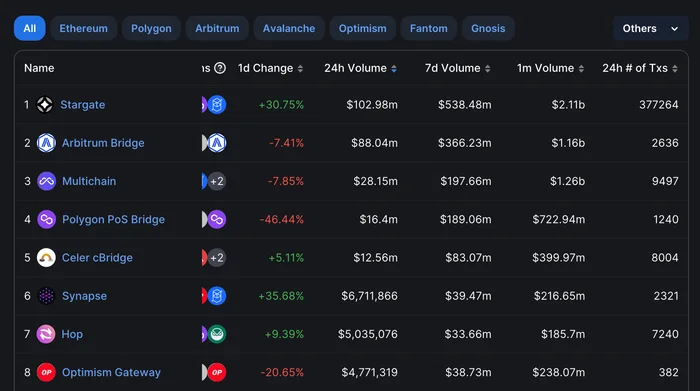The width and height of the screenshot is (700, 391).
Task: Sort by 1d Change column
Action: (x=270, y=68)
